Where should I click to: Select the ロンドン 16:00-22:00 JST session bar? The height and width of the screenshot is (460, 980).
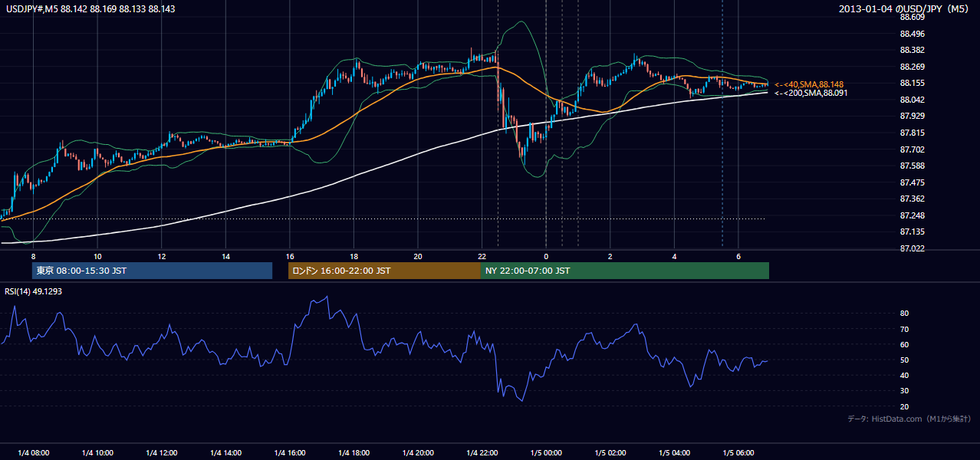tap(384, 271)
